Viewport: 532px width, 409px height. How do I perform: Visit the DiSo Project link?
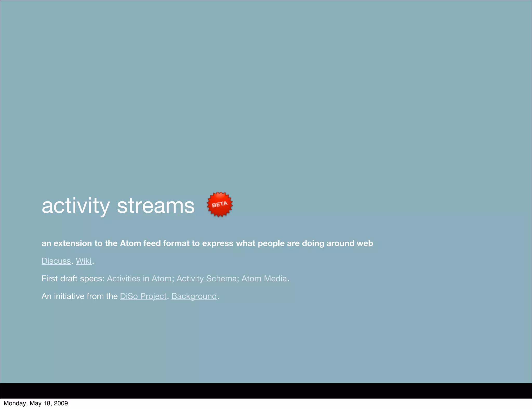pos(143,296)
